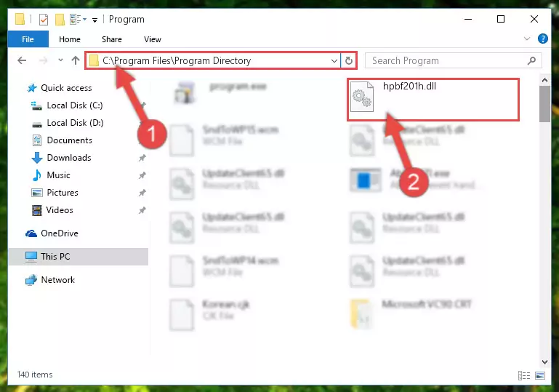The height and width of the screenshot is (392, 559).
Task: Select Quick access in navigation pane
Action: coord(66,88)
